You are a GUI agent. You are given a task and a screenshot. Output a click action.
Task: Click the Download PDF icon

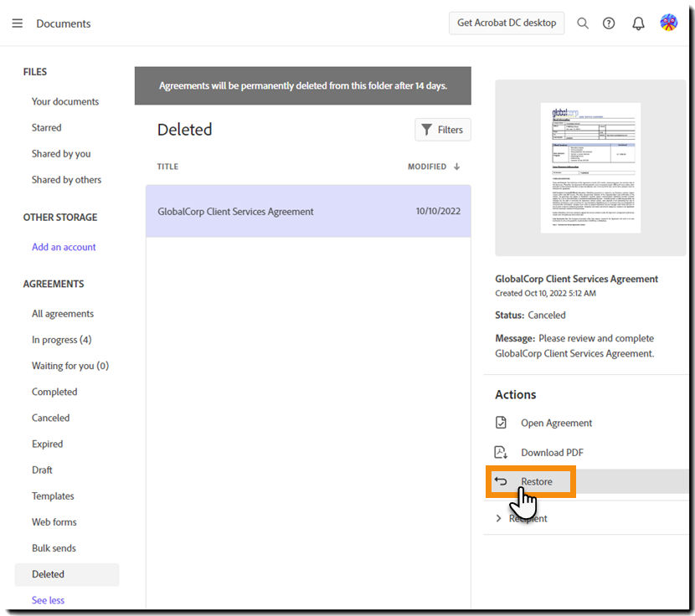click(x=501, y=453)
